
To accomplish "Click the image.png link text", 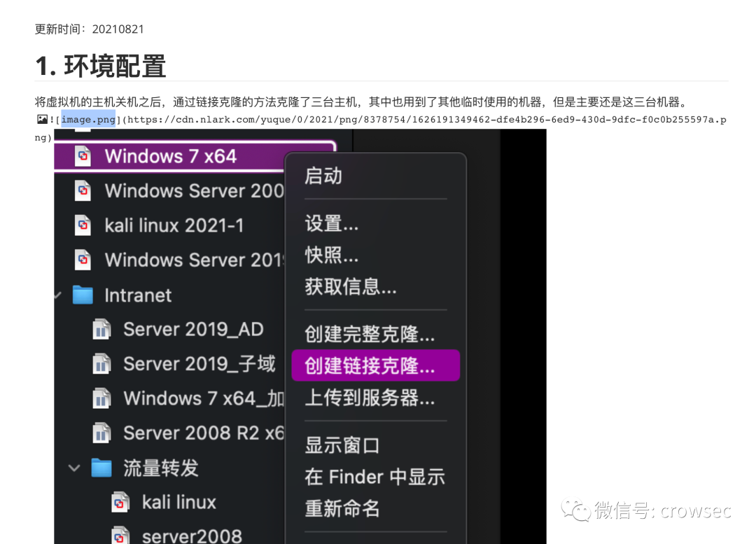I will coord(88,120).
